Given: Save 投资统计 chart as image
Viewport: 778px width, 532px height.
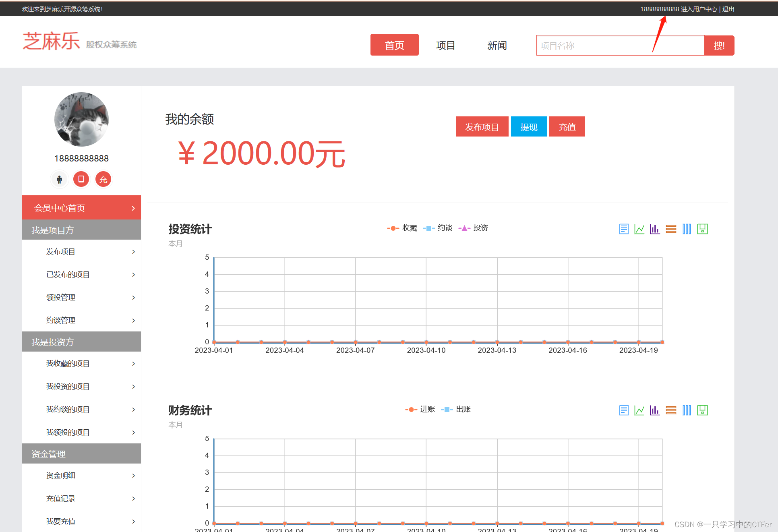Looking at the screenshot, I should (x=702, y=229).
